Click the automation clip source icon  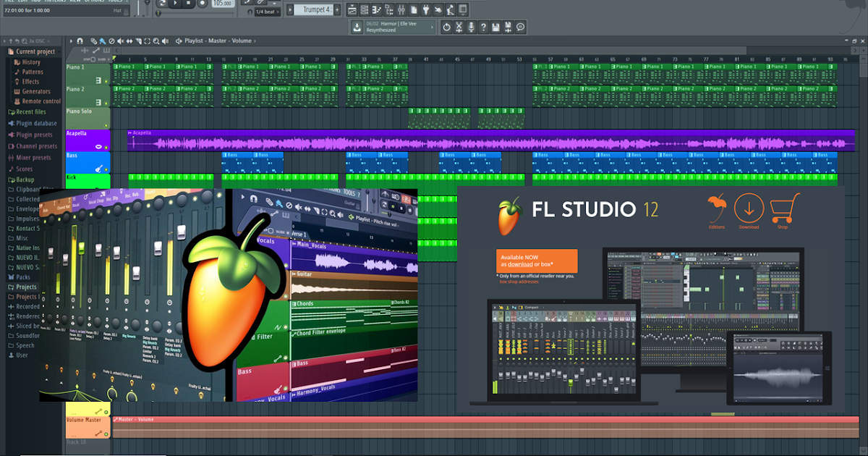96,51
